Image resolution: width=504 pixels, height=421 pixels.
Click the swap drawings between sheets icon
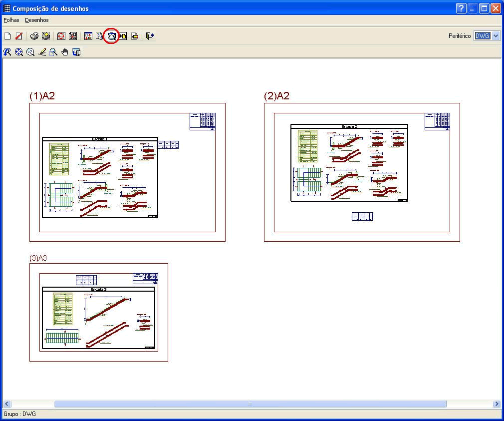click(x=88, y=36)
